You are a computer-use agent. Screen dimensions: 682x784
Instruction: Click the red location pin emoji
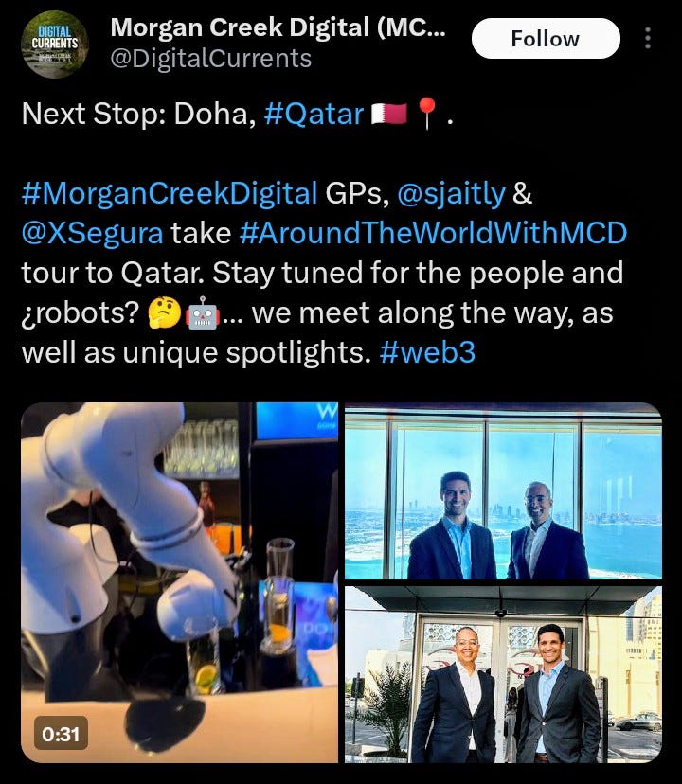point(427,114)
